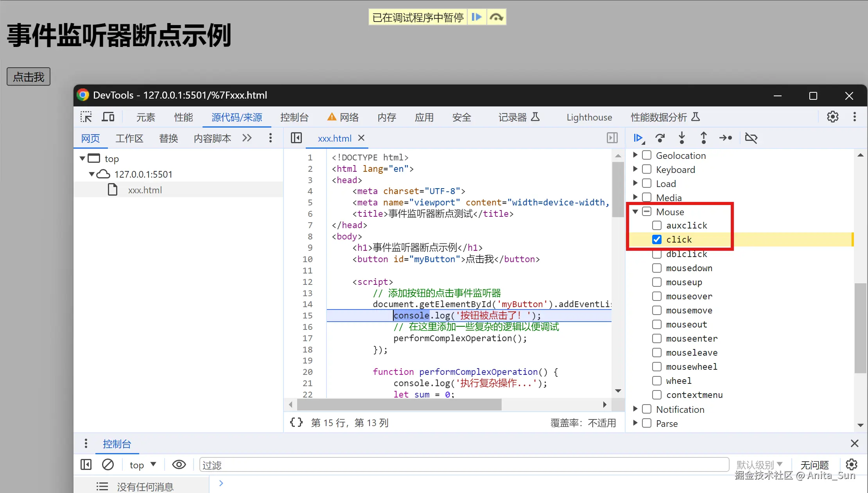Image resolution: width=868 pixels, height=493 pixels.
Task: Click the step into function icon
Action: pos(682,138)
